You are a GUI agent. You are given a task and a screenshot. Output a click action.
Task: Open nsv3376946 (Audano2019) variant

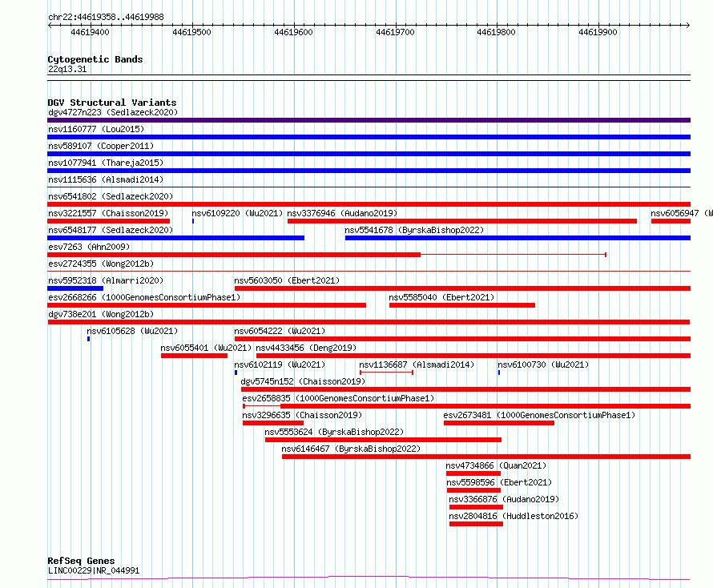342,213
